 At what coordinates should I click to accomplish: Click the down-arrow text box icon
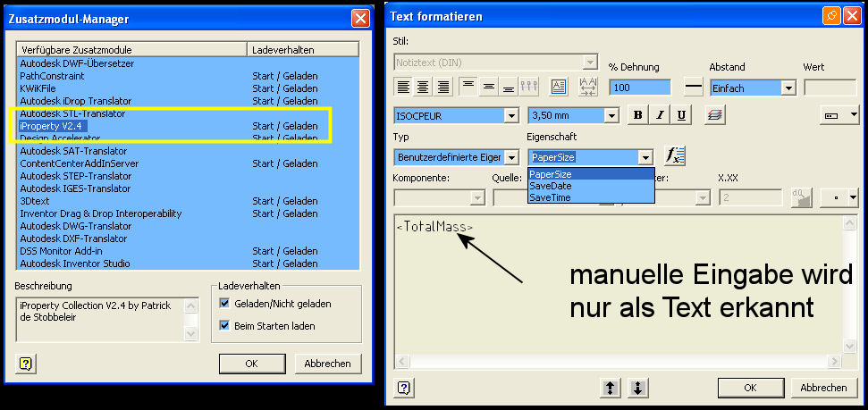[637, 388]
